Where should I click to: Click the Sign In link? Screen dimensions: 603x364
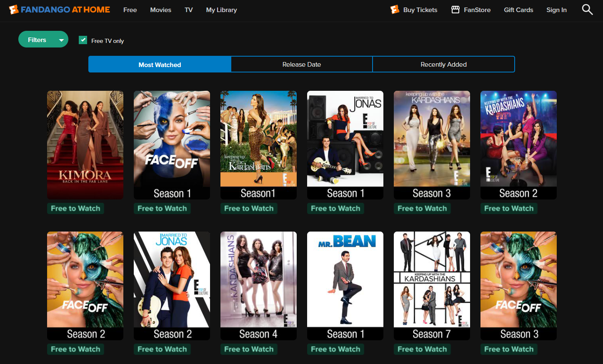click(x=556, y=10)
